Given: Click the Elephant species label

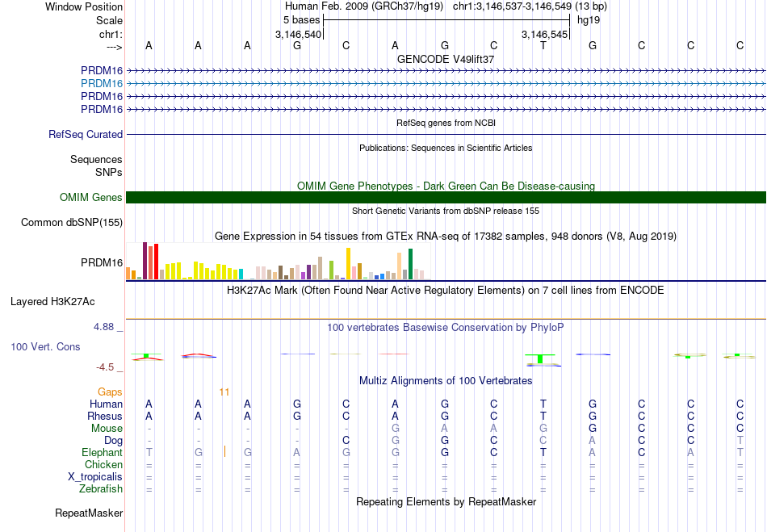Looking at the screenshot, I should 102,452.
